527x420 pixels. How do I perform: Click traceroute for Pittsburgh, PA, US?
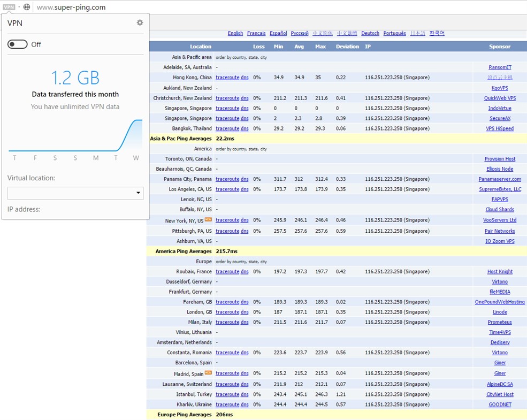pos(227,231)
